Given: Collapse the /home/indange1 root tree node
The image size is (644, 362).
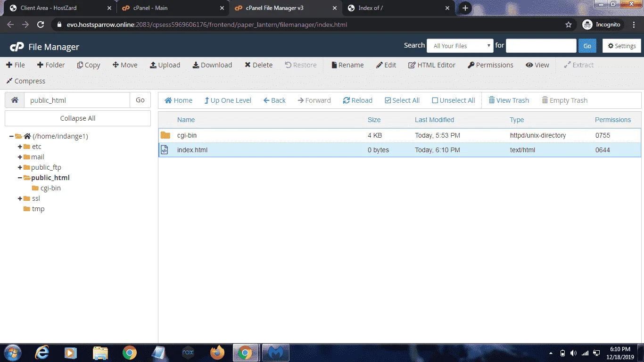Looking at the screenshot, I should pyautogui.click(x=11, y=136).
